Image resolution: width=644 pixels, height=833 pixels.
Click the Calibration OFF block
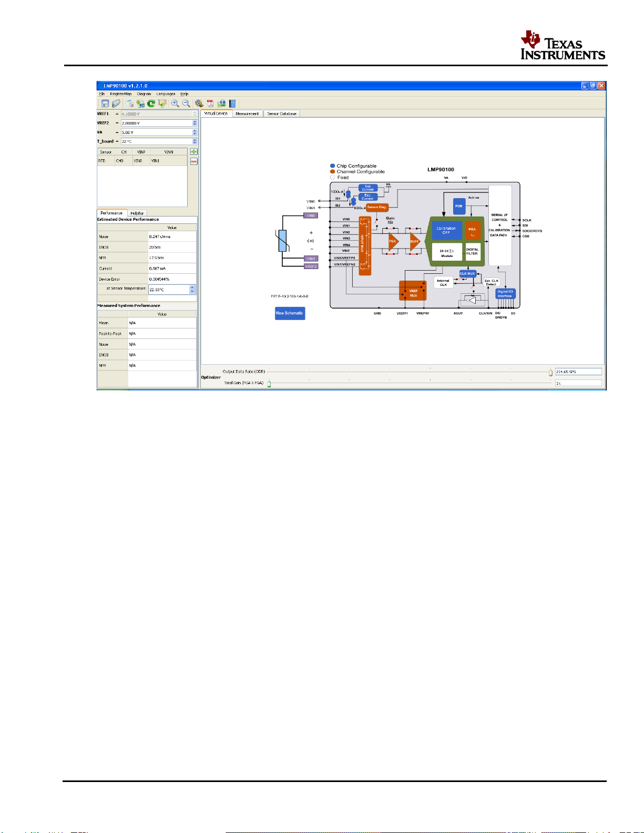(446, 230)
